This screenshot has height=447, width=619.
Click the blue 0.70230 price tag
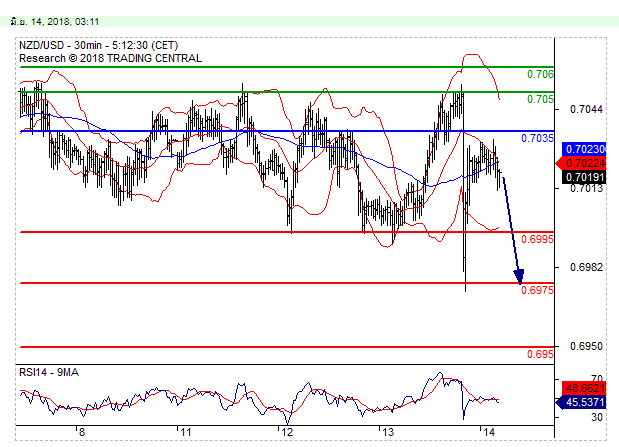[x=584, y=149]
